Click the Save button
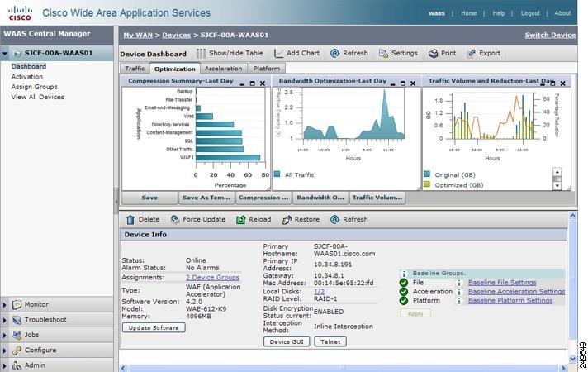Image resolution: width=588 pixels, height=372 pixels. click(149, 198)
